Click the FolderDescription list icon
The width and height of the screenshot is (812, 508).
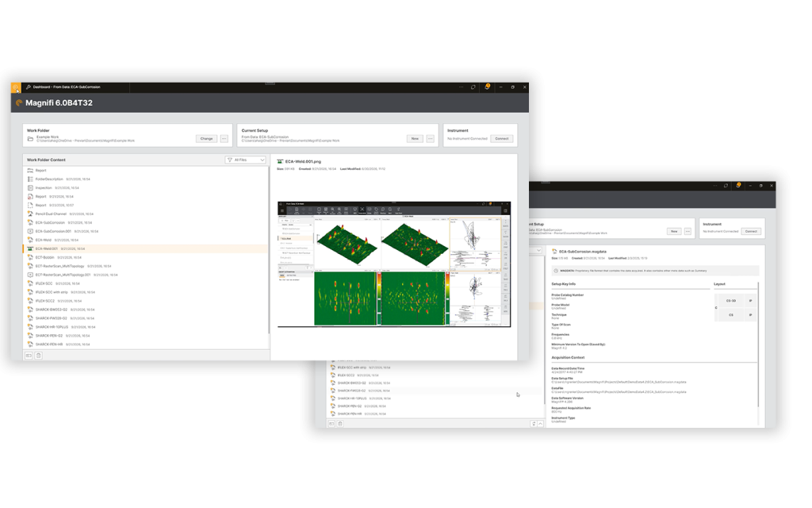pyautogui.click(x=30, y=179)
